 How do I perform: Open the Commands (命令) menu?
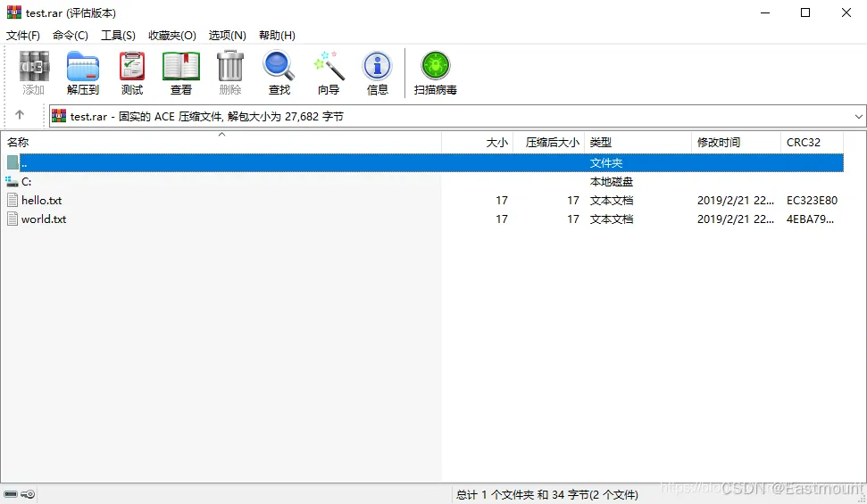pos(71,36)
